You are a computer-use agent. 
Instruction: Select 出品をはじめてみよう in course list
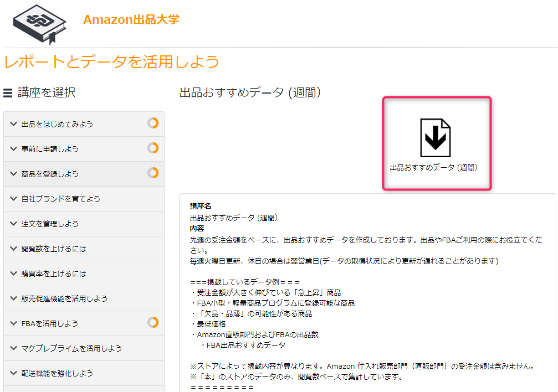(84, 124)
